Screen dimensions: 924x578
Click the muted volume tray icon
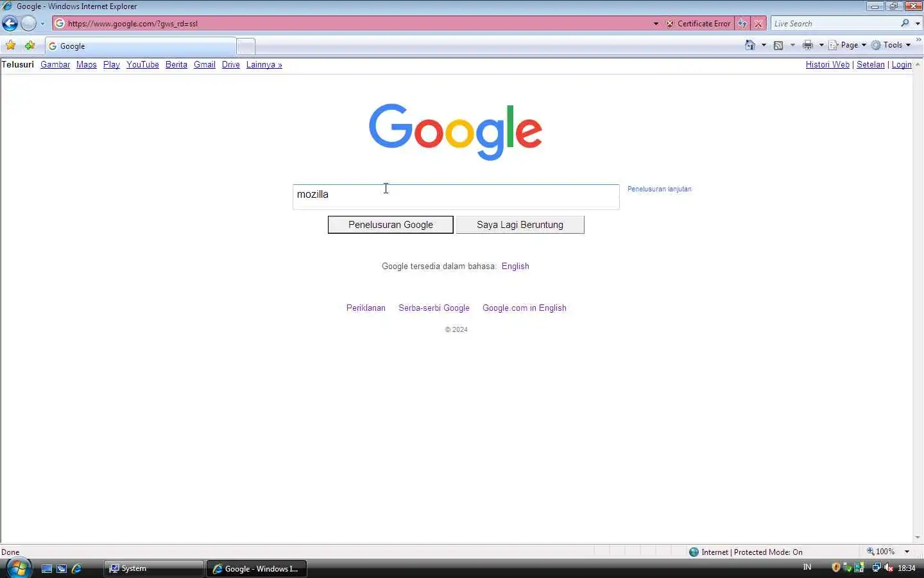point(889,568)
